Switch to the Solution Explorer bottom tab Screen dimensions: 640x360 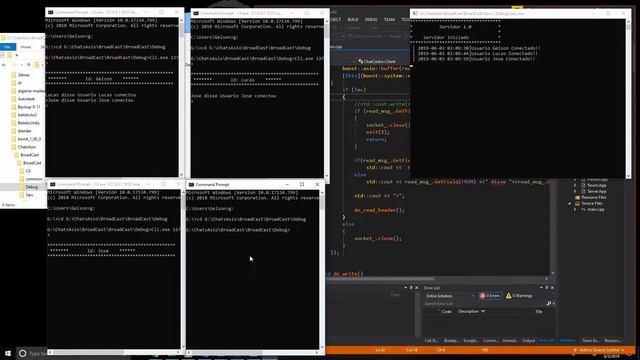[568, 340]
